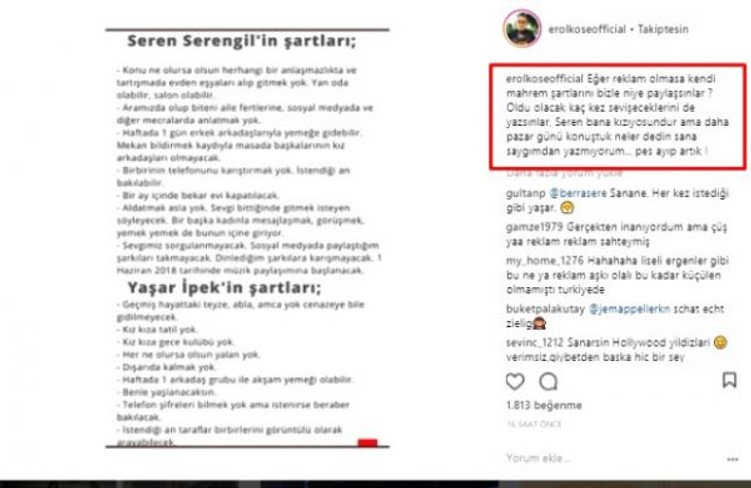751x488 pixels.
Task: Open gamze1979 commenter profile
Action: (535, 227)
